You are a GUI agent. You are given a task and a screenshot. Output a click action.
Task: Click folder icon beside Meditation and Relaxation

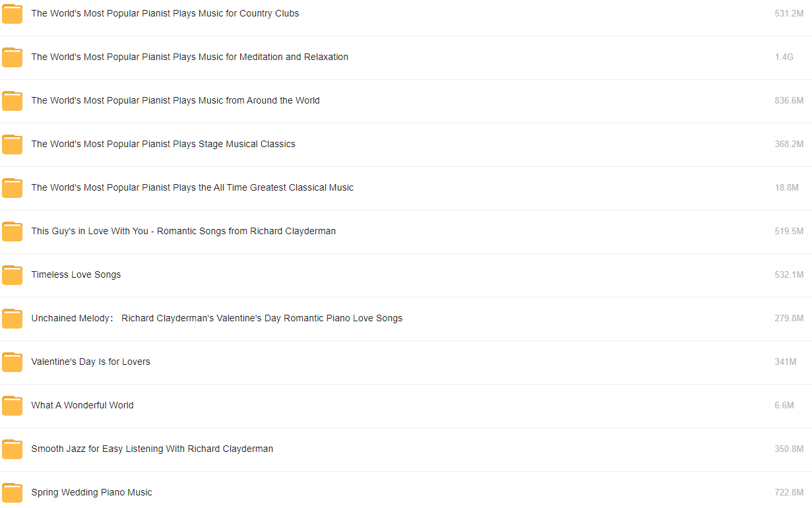(x=12, y=57)
